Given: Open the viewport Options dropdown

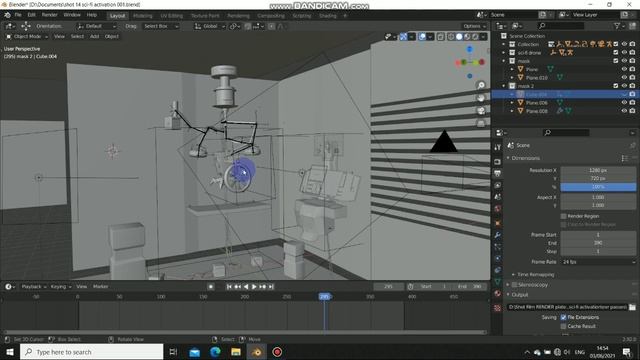Looking at the screenshot, I should tap(474, 26).
